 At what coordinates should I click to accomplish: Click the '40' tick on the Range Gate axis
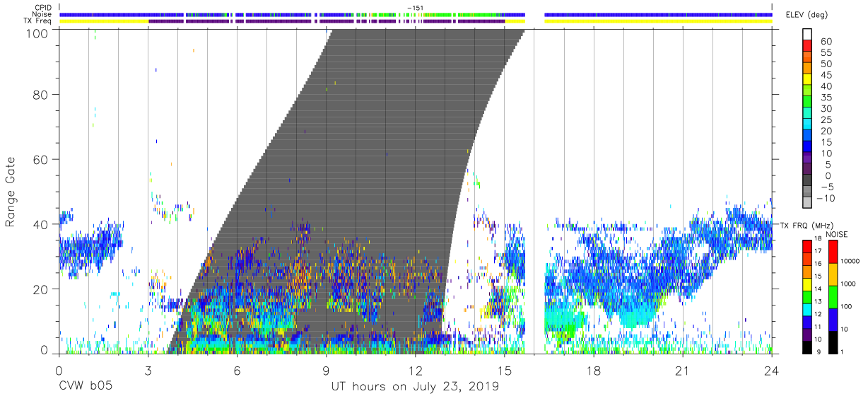[x=42, y=224]
